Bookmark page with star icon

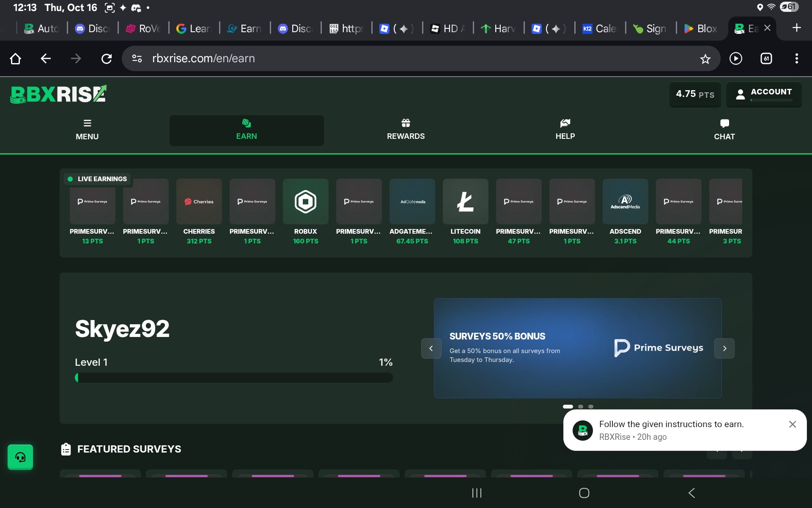tap(705, 59)
